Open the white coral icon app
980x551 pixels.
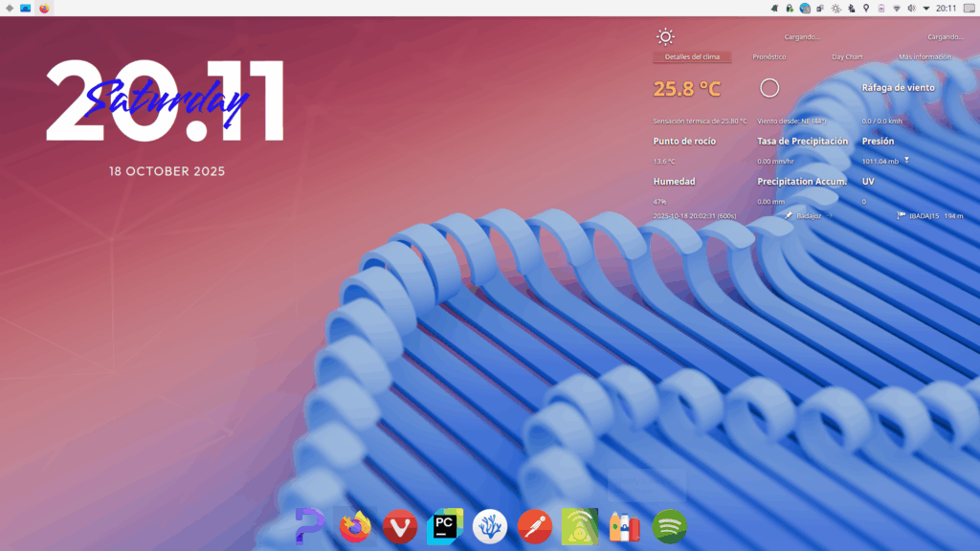point(489,526)
